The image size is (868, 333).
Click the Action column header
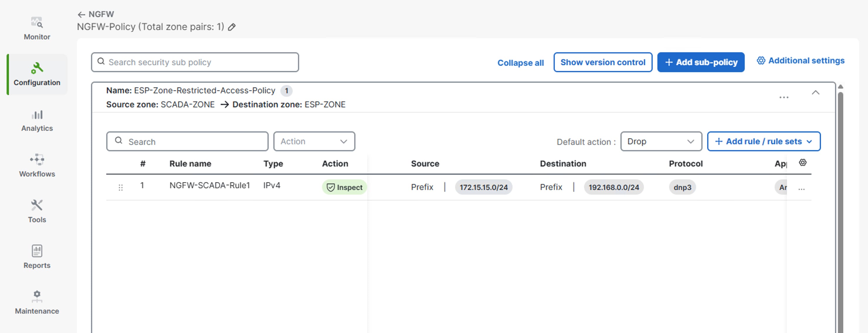tap(335, 164)
